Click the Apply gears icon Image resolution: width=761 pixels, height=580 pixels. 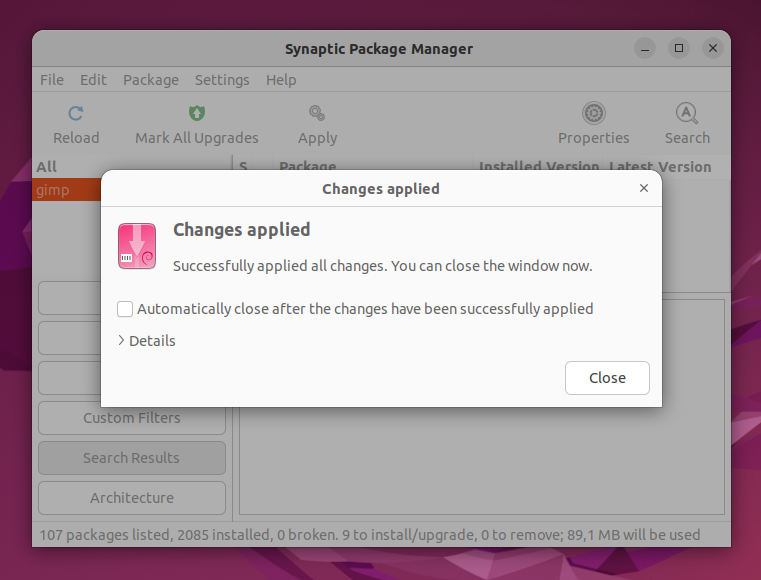pyautogui.click(x=317, y=114)
